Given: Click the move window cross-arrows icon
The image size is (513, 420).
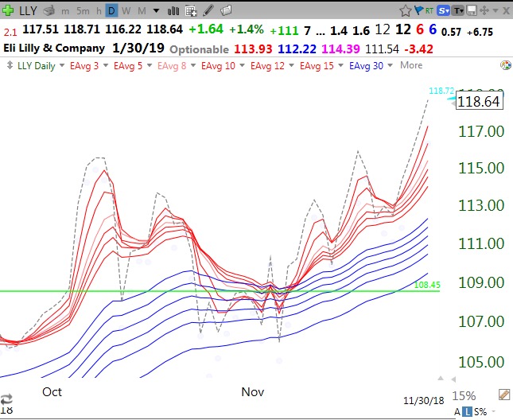Looking at the screenshot, I should click(484, 11).
